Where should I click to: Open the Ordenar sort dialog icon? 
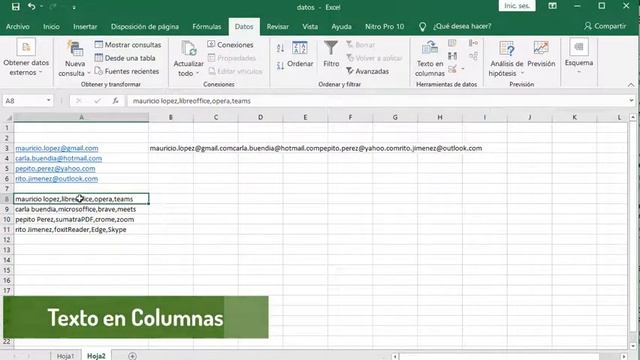[300, 54]
